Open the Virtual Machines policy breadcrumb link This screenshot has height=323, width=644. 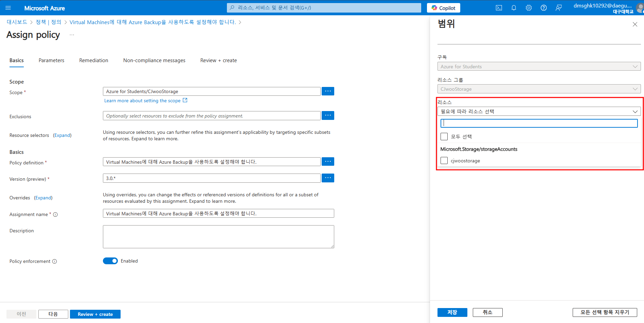click(153, 22)
